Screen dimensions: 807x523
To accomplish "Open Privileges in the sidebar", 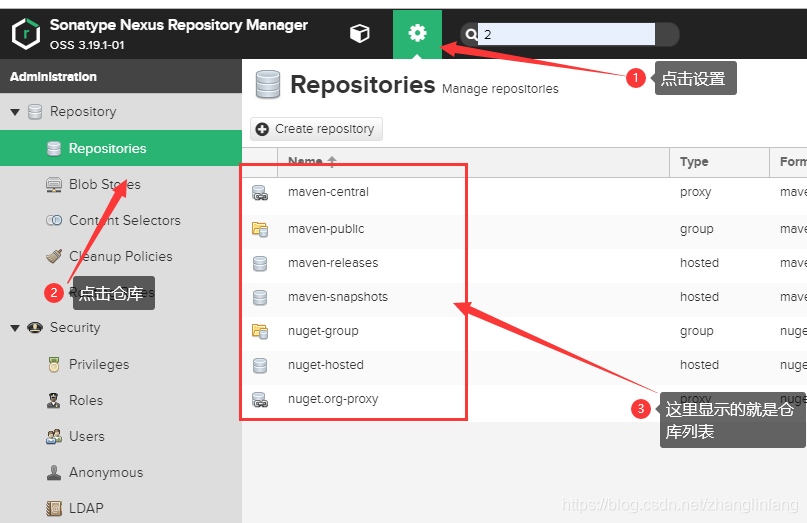I will tap(99, 364).
